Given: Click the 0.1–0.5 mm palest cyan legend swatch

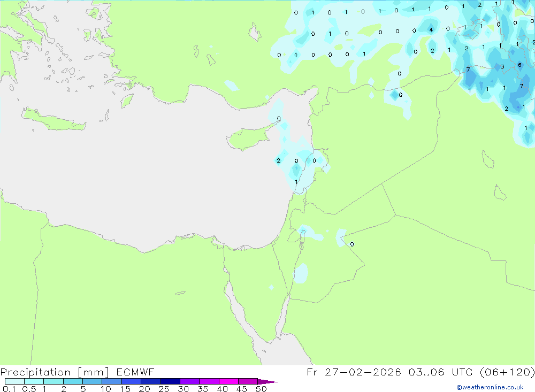Looking at the screenshot, I should click(14, 381).
